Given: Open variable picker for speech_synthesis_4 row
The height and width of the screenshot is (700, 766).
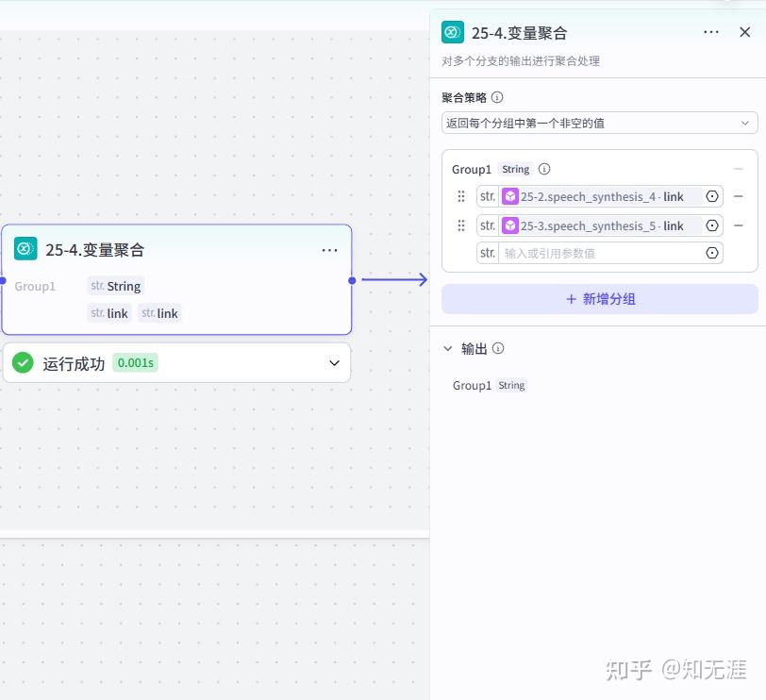Looking at the screenshot, I should point(712,196).
